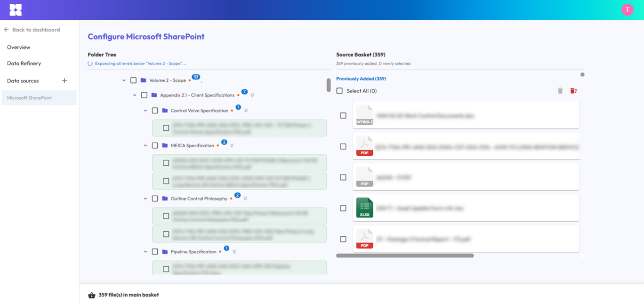Check the Select All (0) checkbox
The image size is (644, 304).
pos(339,91)
